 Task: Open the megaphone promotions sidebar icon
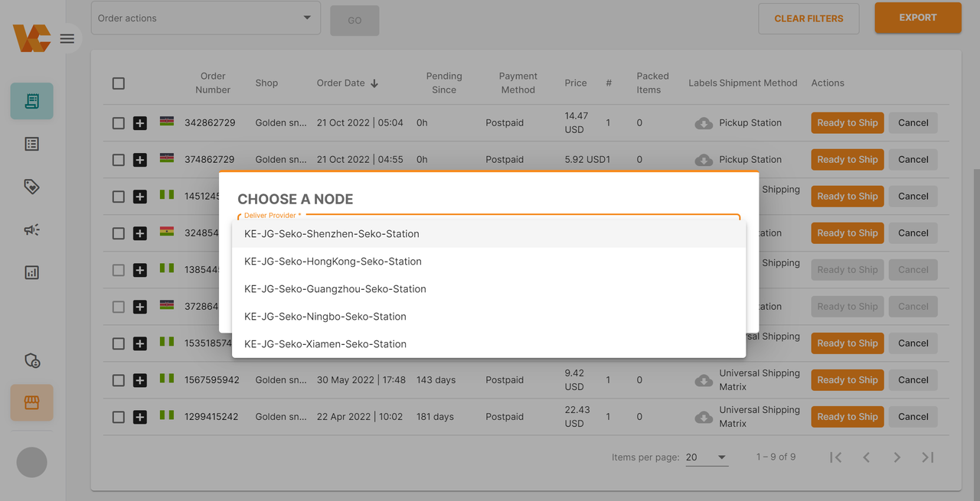(31, 229)
